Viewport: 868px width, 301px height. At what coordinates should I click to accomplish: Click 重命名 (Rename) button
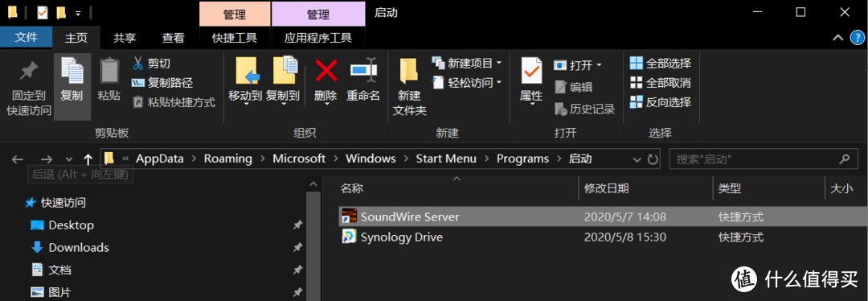363,80
